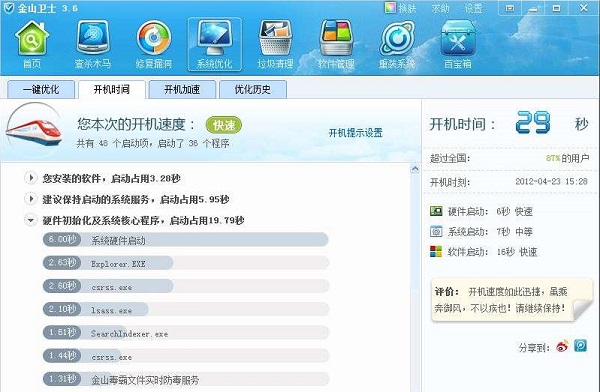This screenshot has width=600, height=392.
Task: Switch to the 开机时间 tab
Action: pyautogui.click(x=112, y=90)
